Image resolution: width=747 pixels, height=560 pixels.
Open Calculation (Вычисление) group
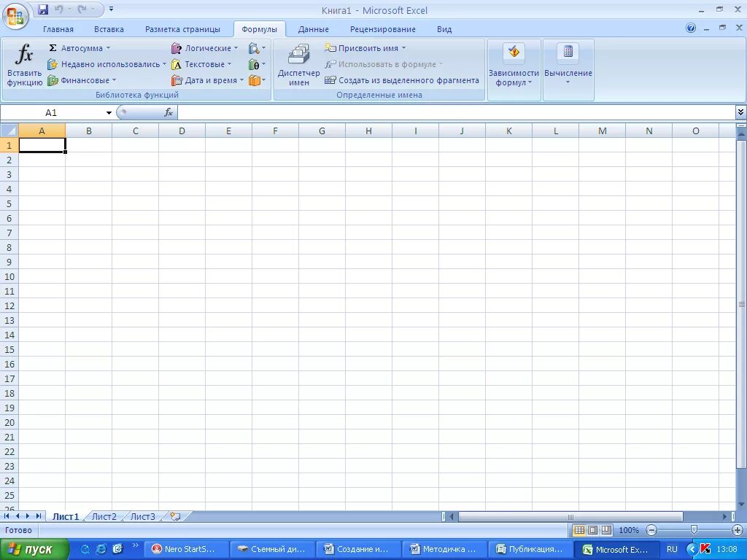pyautogui.click(x=568, y=65)
